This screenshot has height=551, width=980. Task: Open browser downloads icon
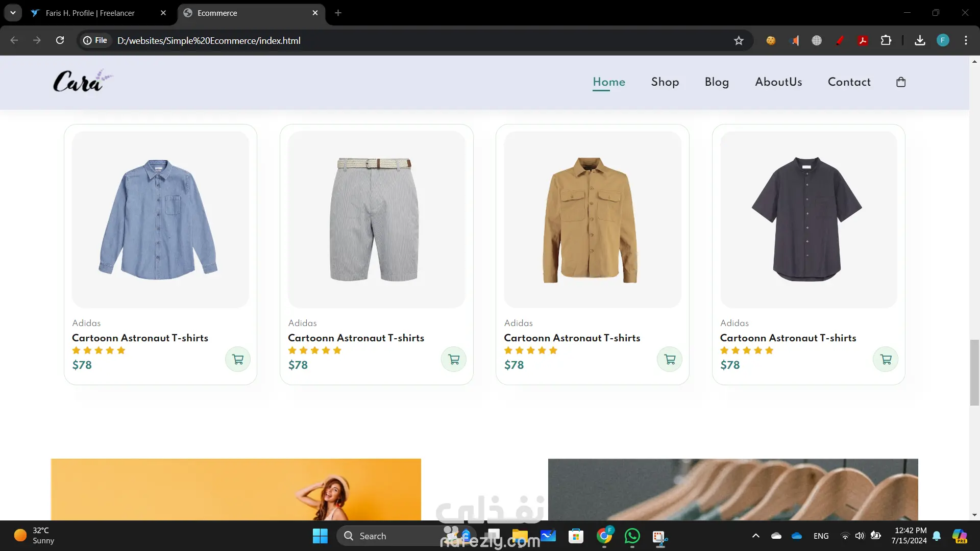coord(920,40)
